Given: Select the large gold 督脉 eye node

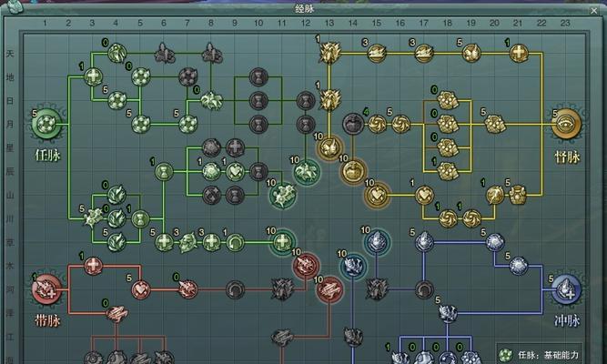Looking at the screenshot, I should 566,125.
